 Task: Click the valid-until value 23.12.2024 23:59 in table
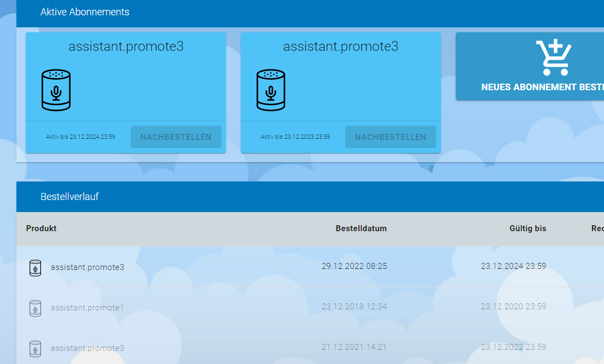pos(514,266)
